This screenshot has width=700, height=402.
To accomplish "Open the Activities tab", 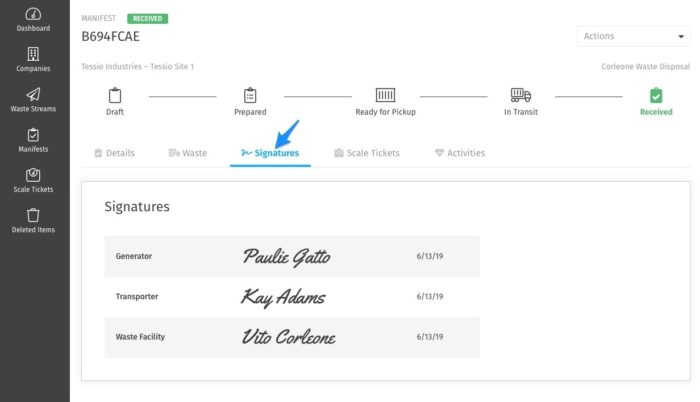I will [460, 153].
